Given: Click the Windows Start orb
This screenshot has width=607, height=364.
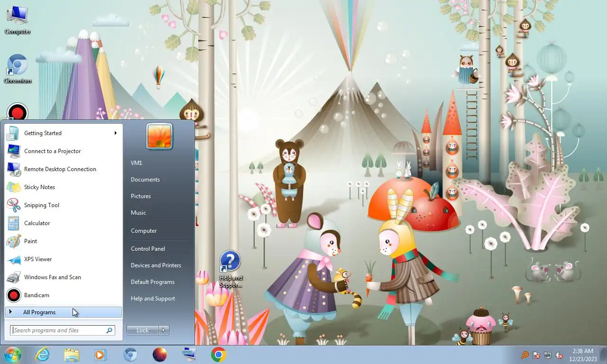Looking at the screenshot, I should [x=13, y=354].
